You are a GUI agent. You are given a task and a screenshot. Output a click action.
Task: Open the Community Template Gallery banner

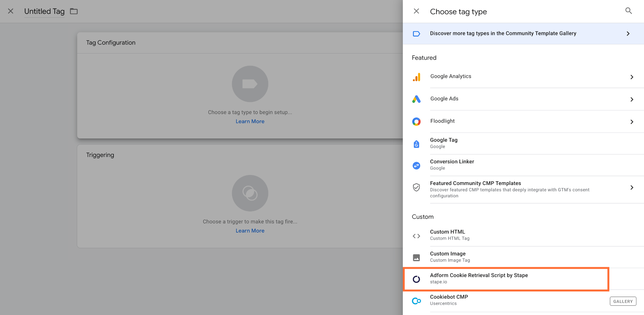[x=523, y=33]
